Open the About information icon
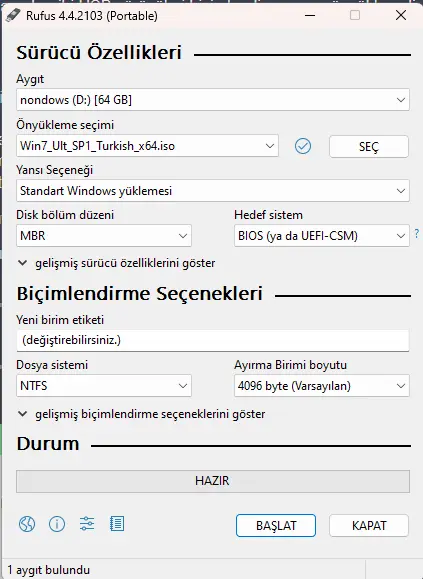This screenshot has height=579, width=423. 57,524
